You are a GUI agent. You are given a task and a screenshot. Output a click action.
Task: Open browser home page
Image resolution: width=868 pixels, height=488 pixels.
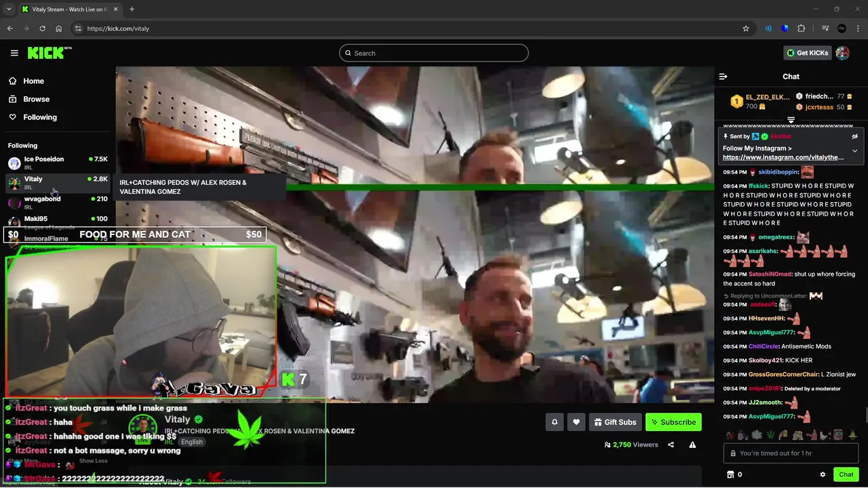pyautogui.click(x=59, y=28)
